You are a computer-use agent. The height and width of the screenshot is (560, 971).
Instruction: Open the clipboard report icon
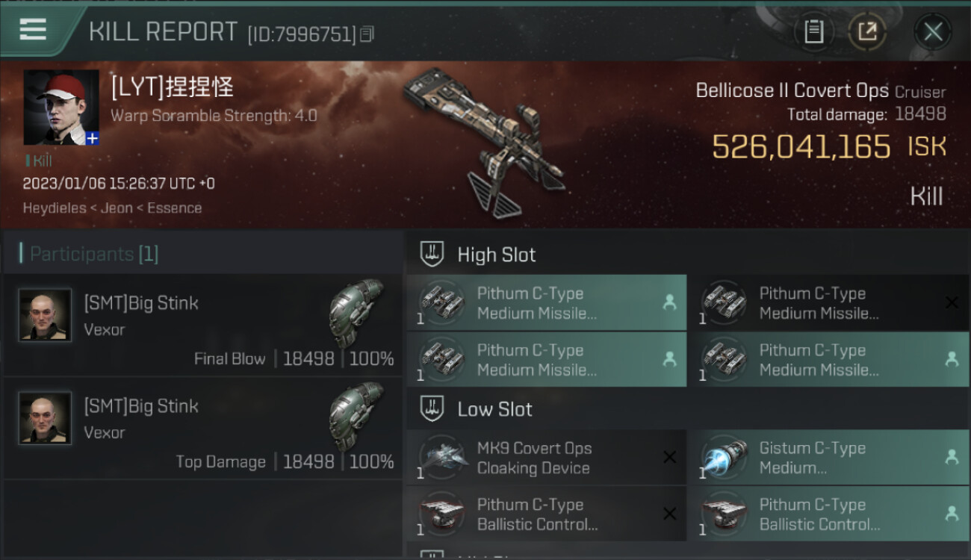click(x=813, y=31)
